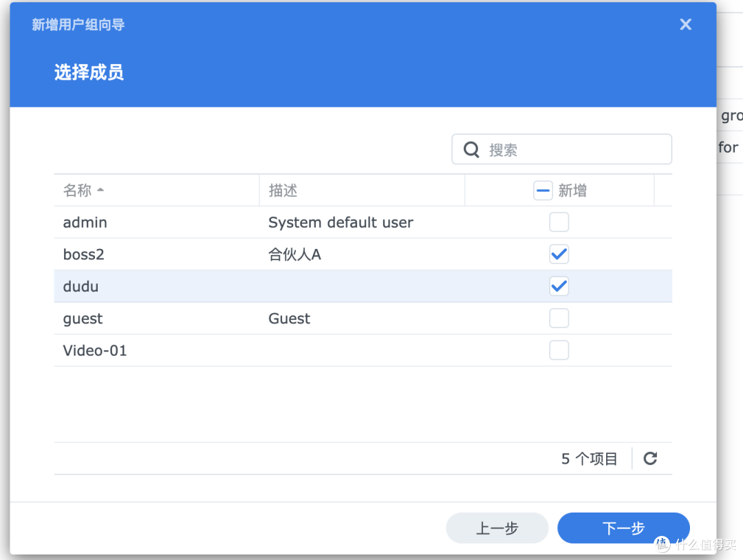
Task: Click the 新增用户组向导 title text
Action: [x=78, y=25]
